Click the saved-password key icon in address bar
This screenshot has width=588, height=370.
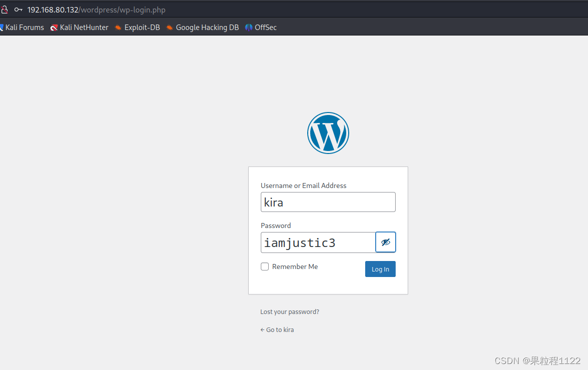[x=18, y=10]
